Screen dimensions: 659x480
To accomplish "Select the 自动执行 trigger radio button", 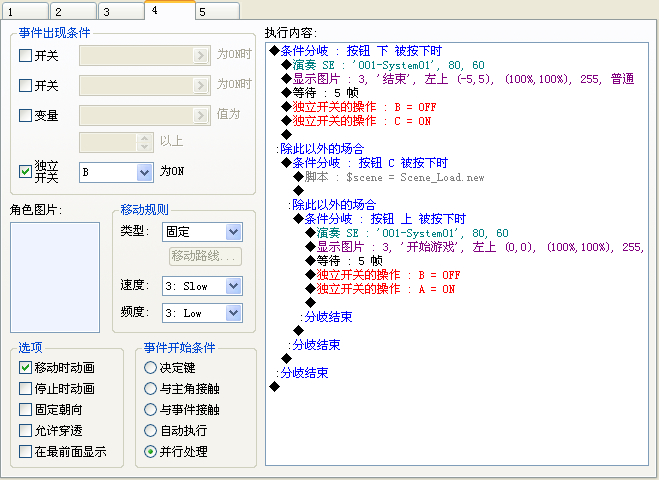I will [150, 430].
